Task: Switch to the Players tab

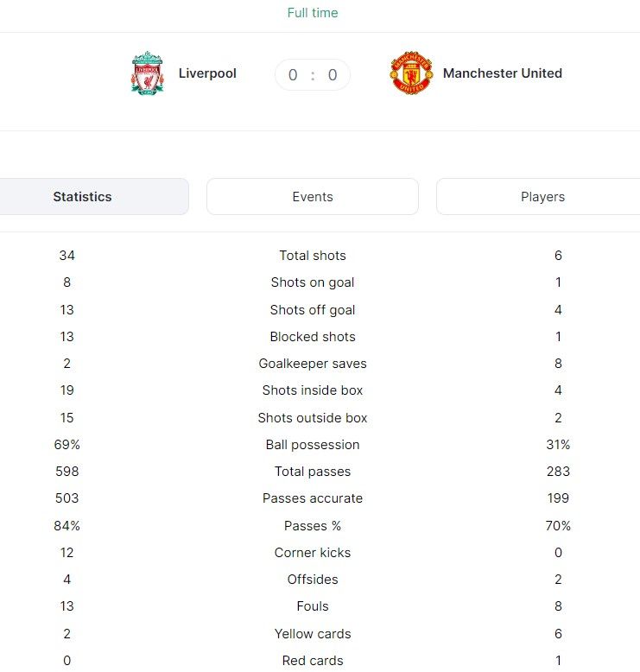Action: point(538,197)
